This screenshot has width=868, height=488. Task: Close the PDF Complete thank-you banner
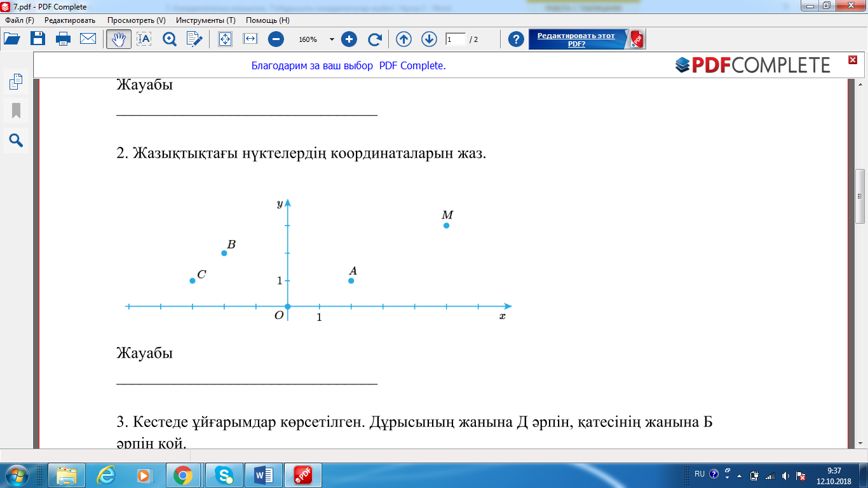point(853,60)
